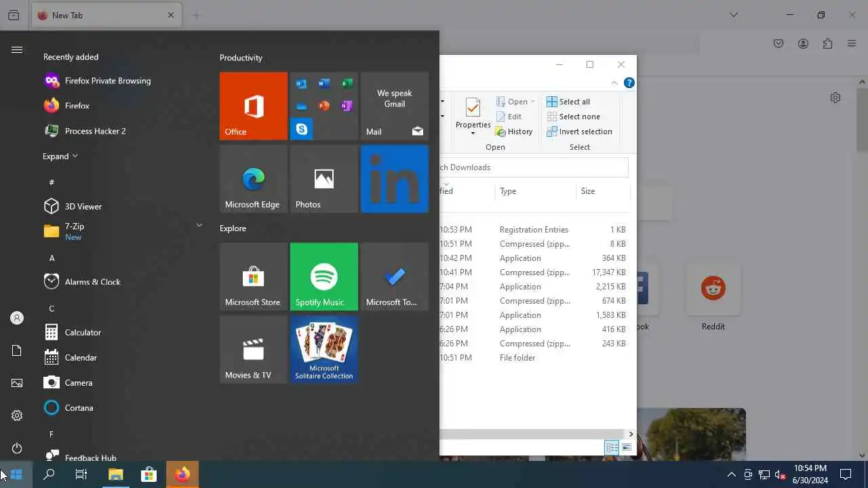Open Documents icon in Start sidebar
The height and width of the screenshot is (488, 868).
pyautogui.click(x=17, y=350)
